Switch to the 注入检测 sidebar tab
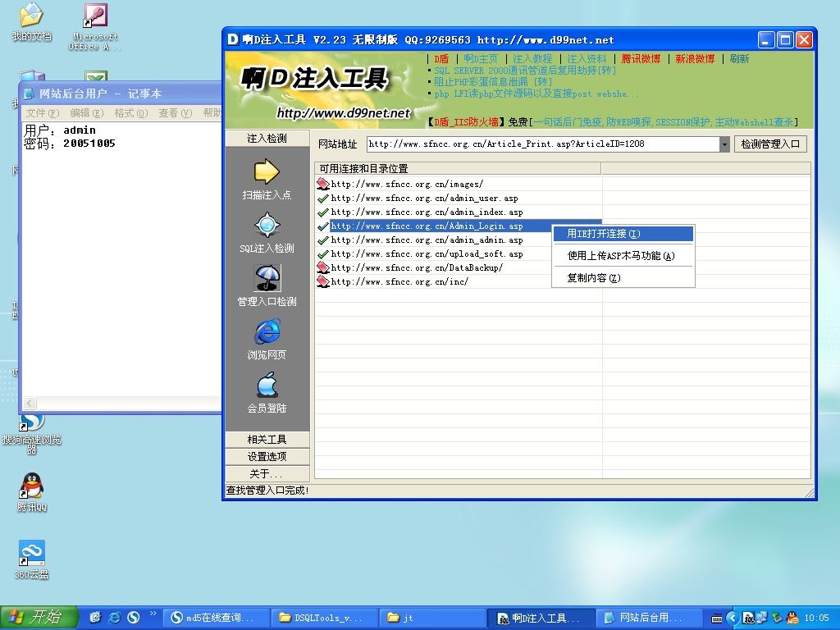This screenshot has width=840, height=630. pos(267,138)
